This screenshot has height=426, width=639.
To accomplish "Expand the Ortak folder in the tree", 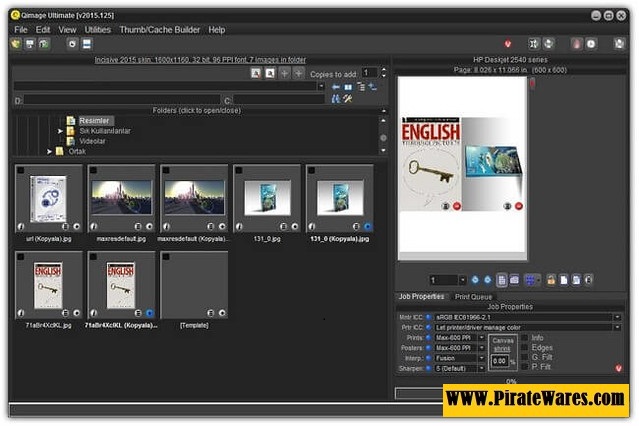I will pyautogui.click(x=49, y=151).
